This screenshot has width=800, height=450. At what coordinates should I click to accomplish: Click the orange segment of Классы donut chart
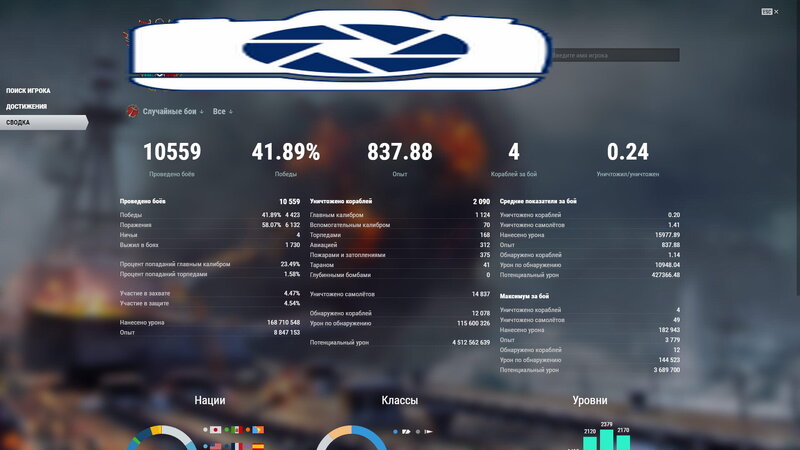pos(339,432)
